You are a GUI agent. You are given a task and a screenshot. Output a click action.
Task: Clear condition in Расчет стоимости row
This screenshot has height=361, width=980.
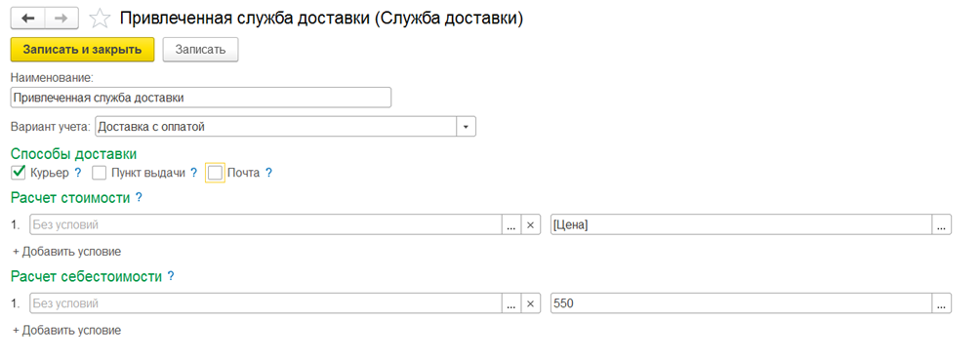click(530, 224)
